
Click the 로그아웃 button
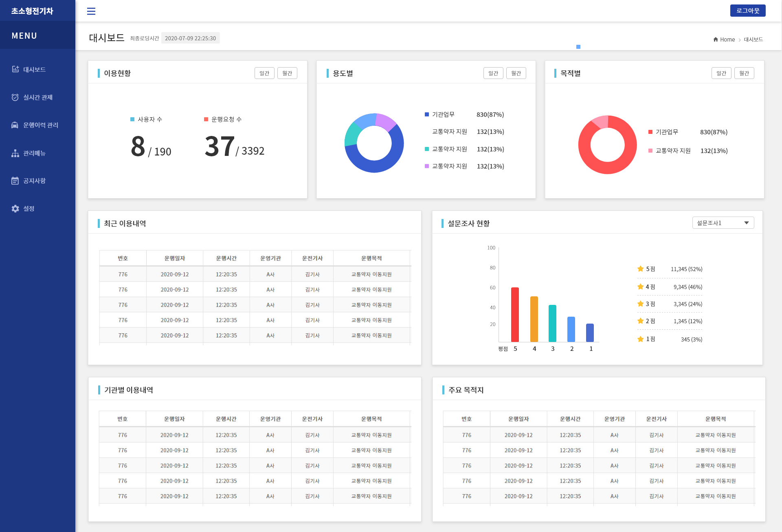click(747, 11)
